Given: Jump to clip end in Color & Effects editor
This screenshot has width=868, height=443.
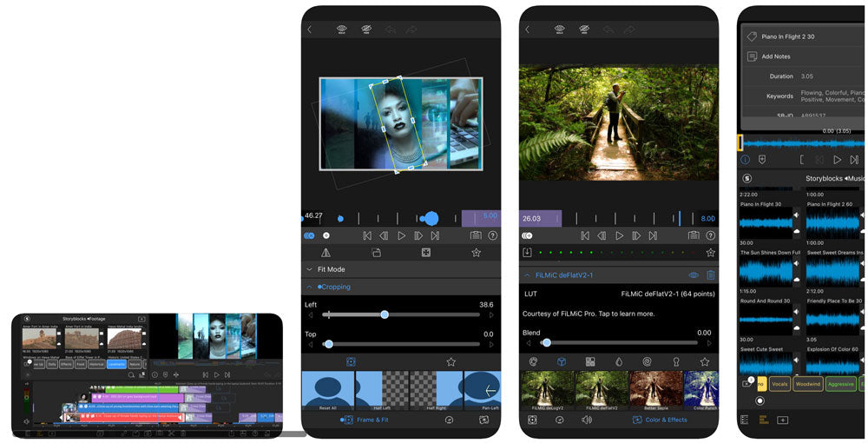Looking at the screenshot, I should (x=654, y=235).
